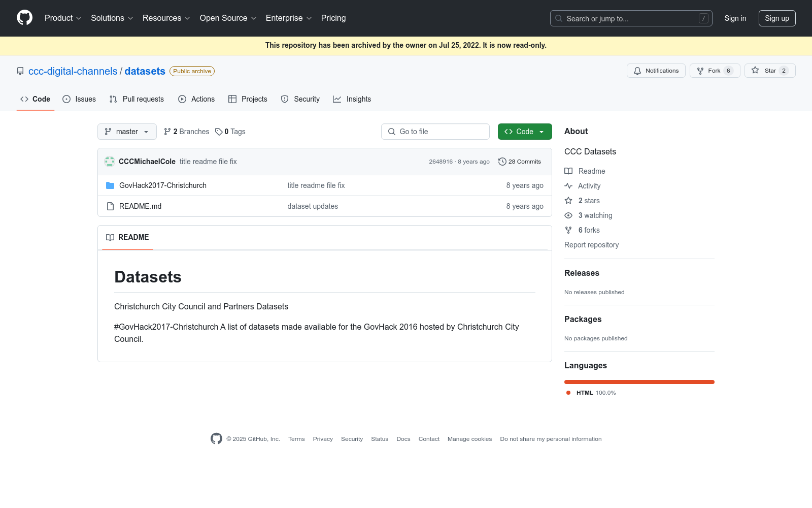Viewport: 812px width, 508px height.
Task: Click the fork icon beside 6 forks
Action: coord(568,230)
